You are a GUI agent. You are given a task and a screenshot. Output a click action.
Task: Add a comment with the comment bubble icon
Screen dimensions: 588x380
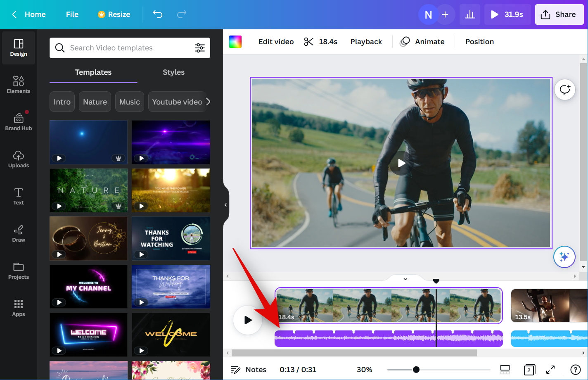click(x=564, y=90)
